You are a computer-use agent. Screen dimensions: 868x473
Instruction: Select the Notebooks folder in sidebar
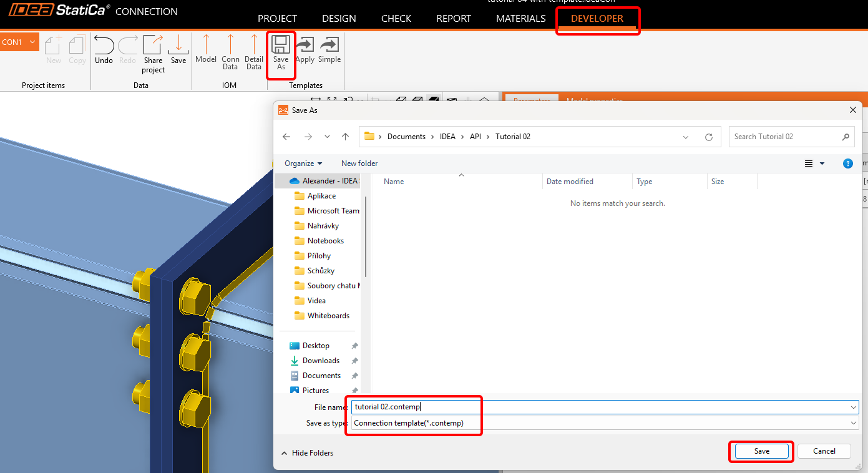pos(325,241)
